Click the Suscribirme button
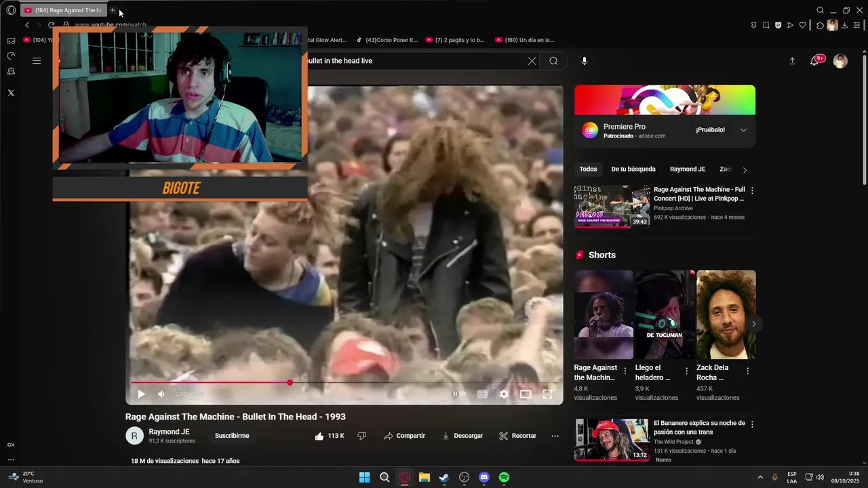868x488 pixels. 232,436
